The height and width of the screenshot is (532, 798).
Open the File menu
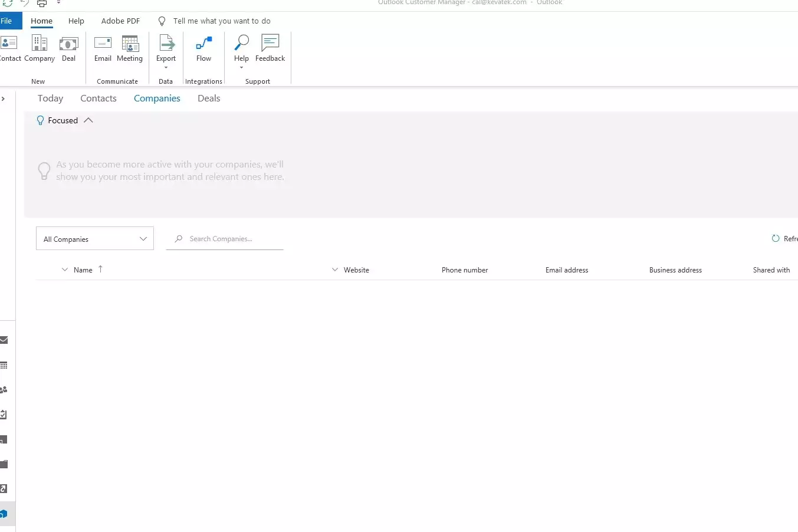point(7,21)
